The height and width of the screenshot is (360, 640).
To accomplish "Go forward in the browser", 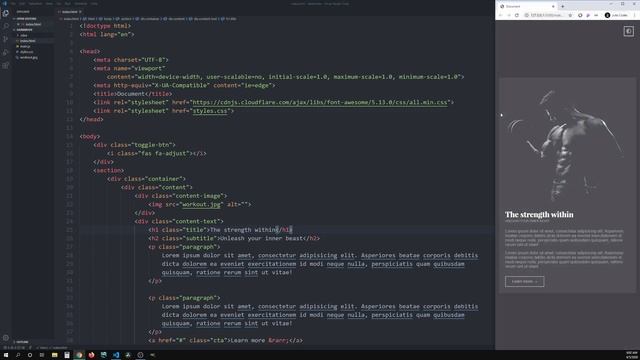I will click(509, 15).
